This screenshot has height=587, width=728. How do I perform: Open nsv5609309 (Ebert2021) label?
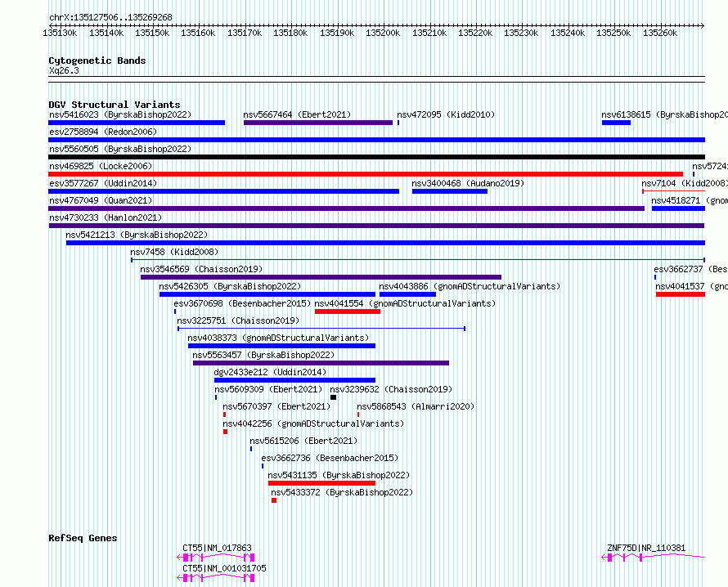tap(268, 389)
